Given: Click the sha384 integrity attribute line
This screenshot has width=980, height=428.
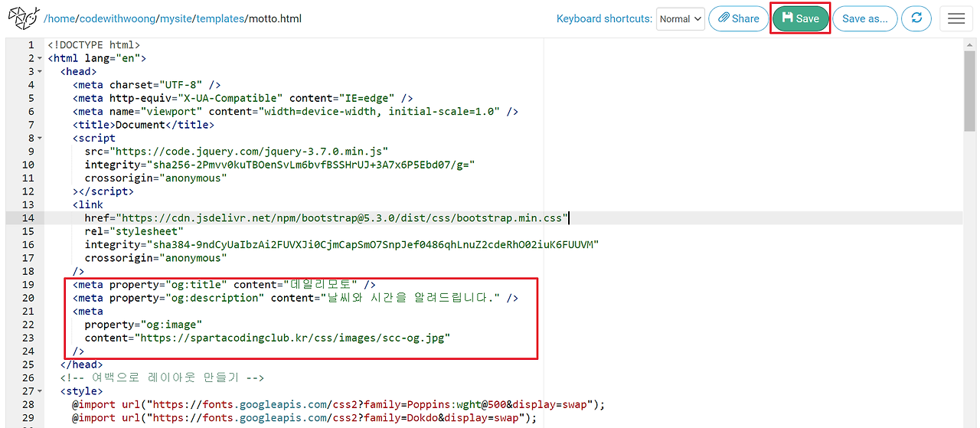Looking at the screenshot, I should click(341, 244).
